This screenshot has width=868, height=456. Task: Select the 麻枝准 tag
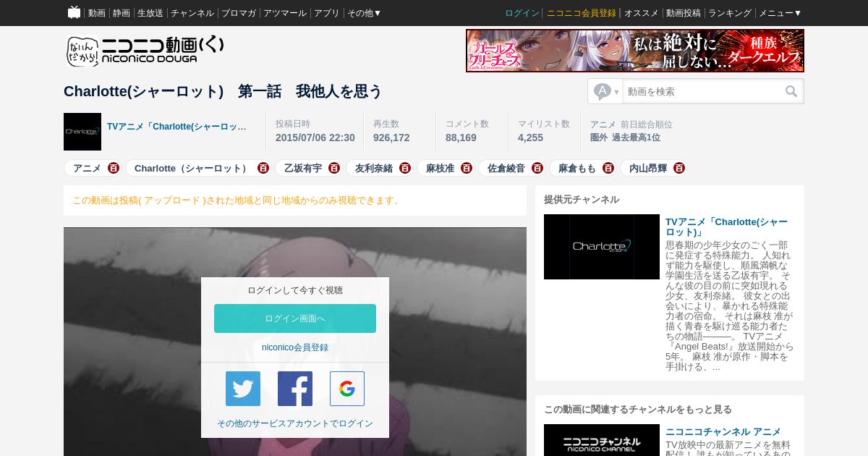pos(440,168)
